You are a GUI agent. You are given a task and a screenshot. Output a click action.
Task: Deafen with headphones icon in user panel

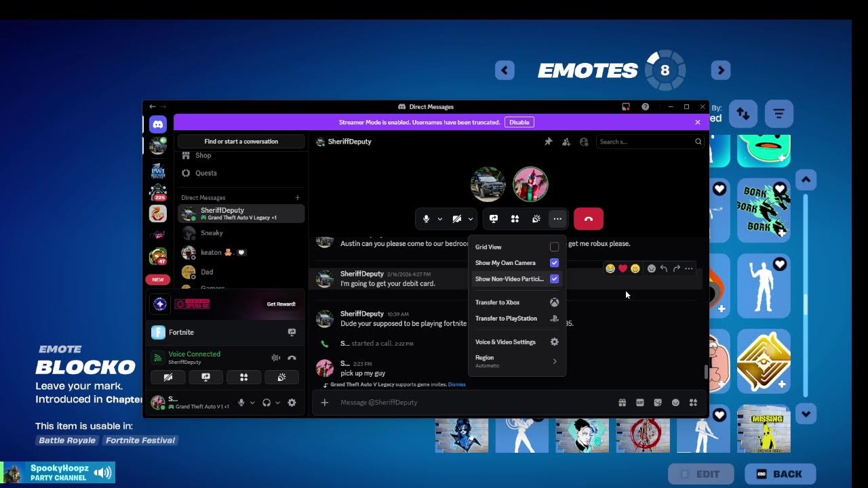click(267, 403)
